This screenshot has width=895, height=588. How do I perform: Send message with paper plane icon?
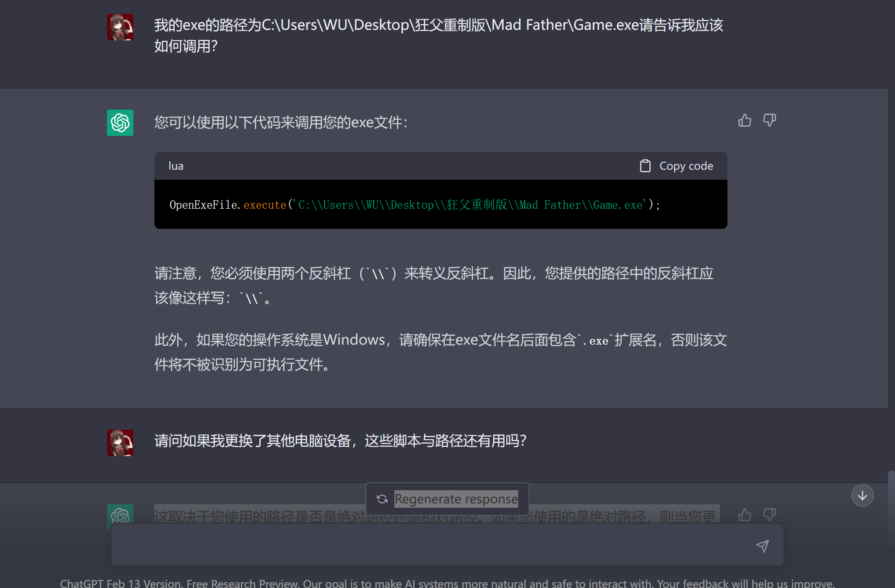(x=763, y=546)
